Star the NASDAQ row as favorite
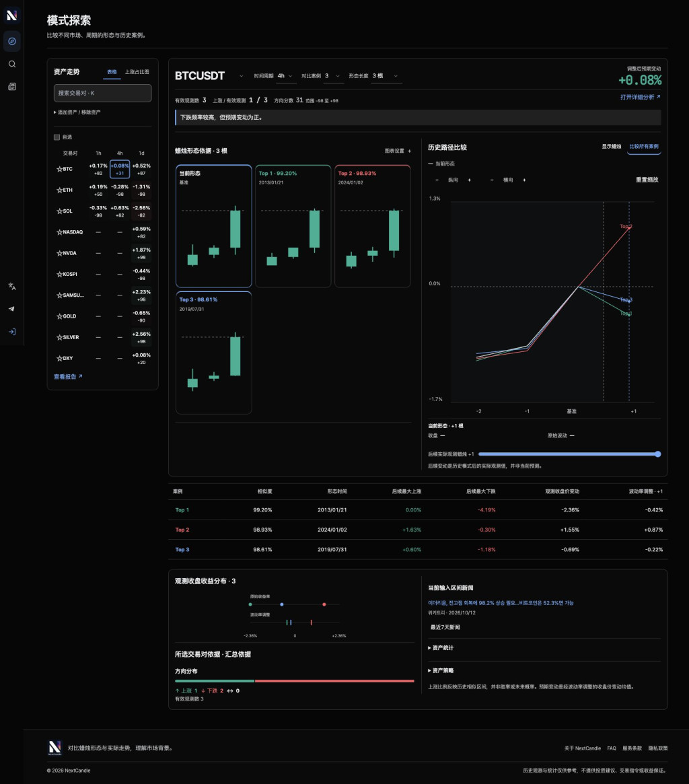 (59, 232)
